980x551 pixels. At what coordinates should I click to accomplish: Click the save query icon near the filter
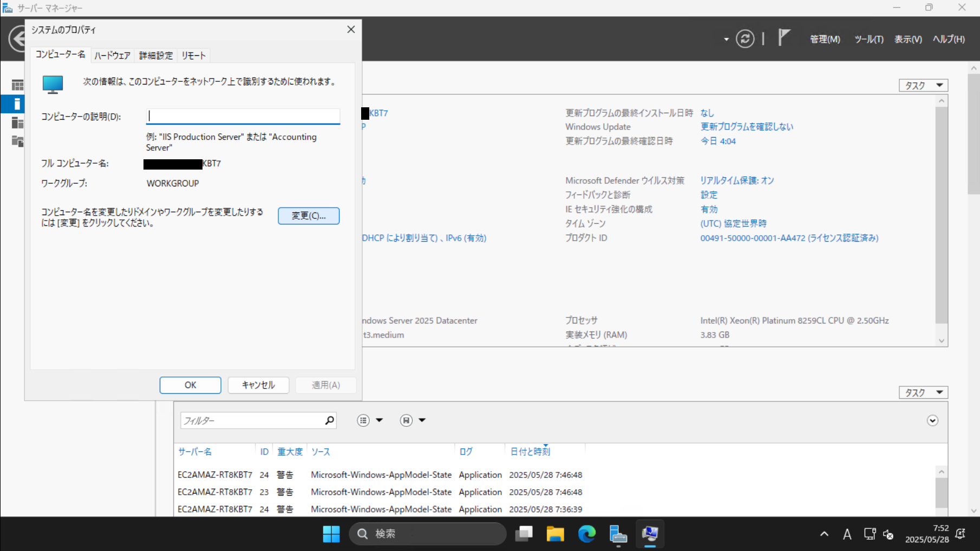(x=405, y=420)
